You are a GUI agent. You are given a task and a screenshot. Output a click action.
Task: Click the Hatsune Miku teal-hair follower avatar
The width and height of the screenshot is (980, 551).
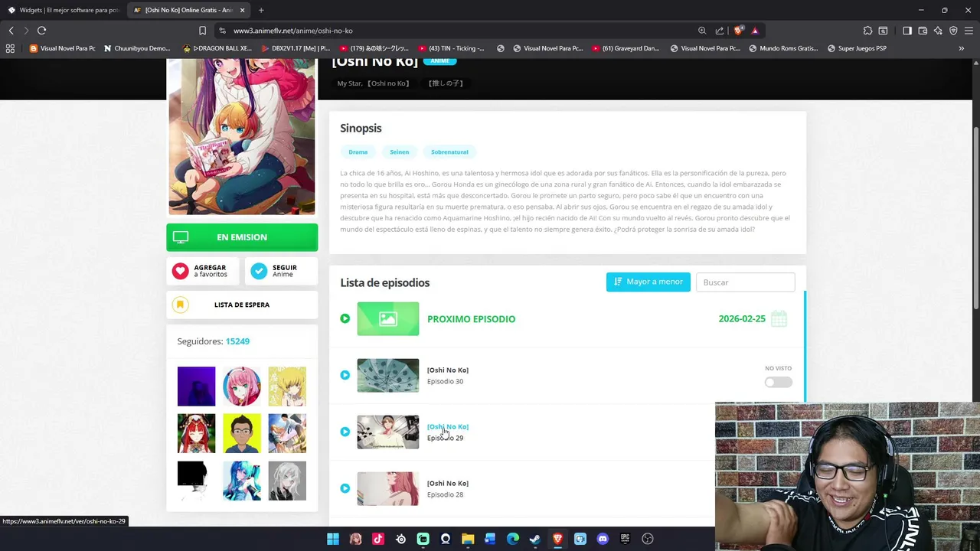pyautogui.click(x=242, y=481)
